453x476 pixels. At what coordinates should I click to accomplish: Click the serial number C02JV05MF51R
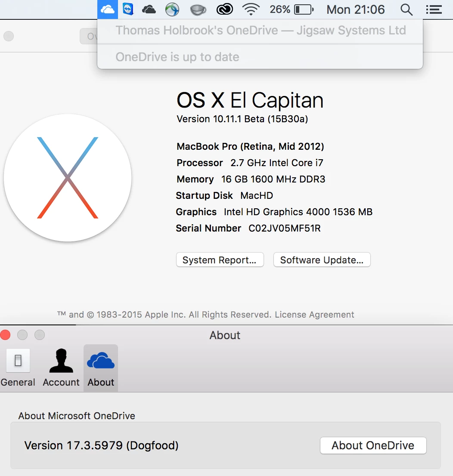coord(284,228)
